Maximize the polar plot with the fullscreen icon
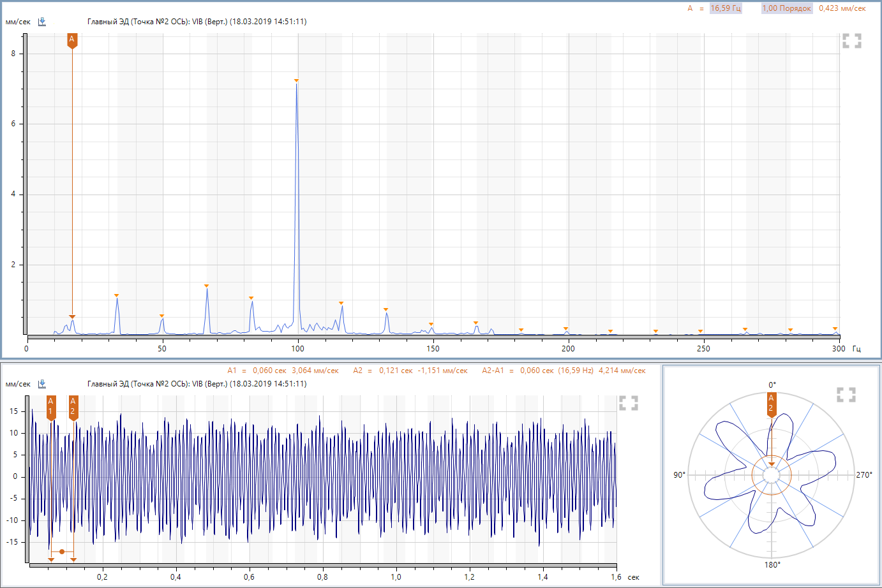This screenshot has height=588, width=882. click(846, 395)
